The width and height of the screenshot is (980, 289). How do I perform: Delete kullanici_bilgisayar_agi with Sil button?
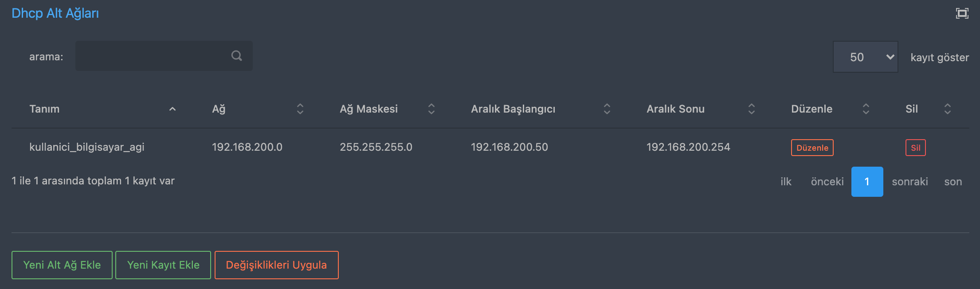[x=915, y=148]
